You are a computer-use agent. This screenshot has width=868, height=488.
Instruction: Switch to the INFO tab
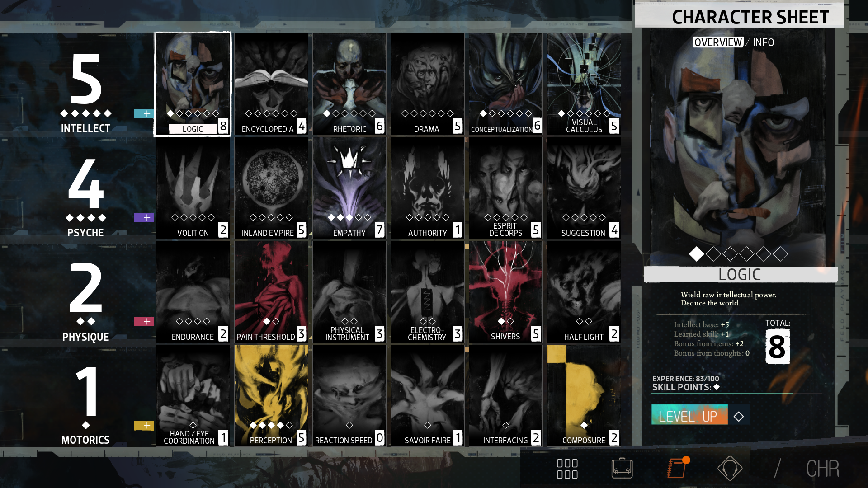[764, 42]
